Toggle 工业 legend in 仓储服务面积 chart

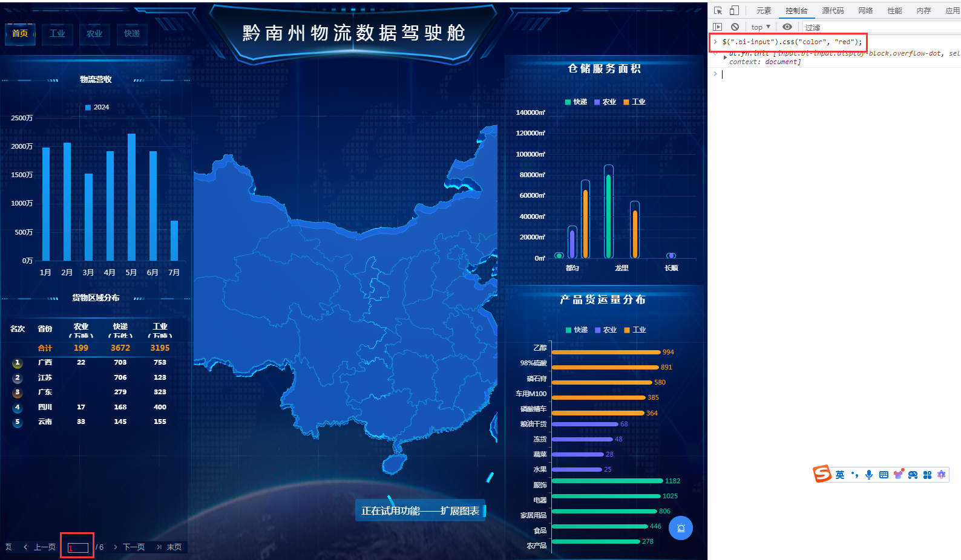click(x=635, y=102)
